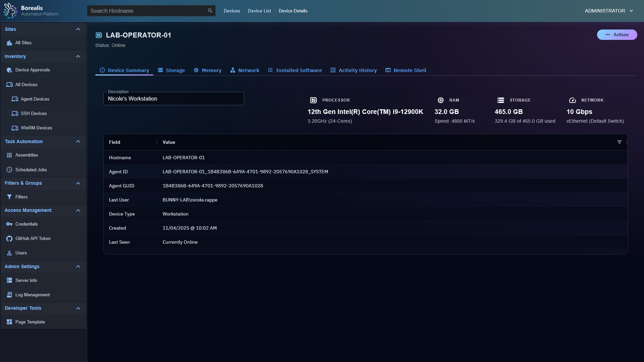644x362 pixels.
Task: Click the Device Approvals icon
Action: pyautogui.click(x=9, y=70)
